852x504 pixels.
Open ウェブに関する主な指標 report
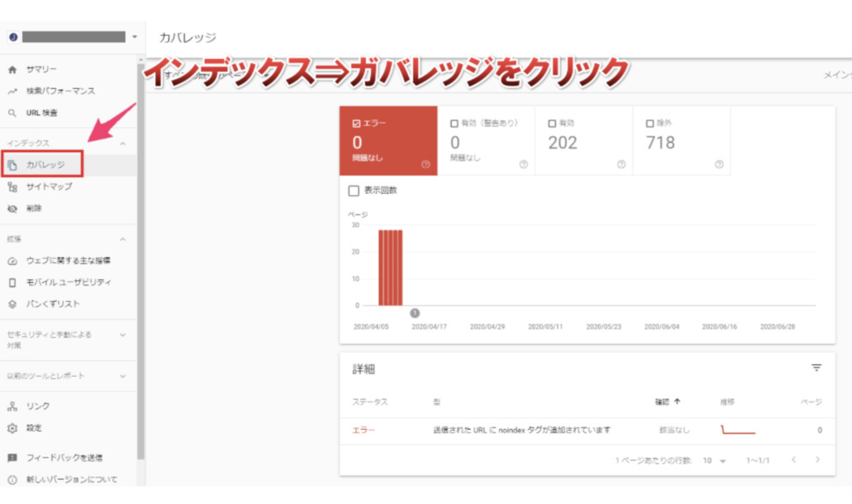coord(68,260)
